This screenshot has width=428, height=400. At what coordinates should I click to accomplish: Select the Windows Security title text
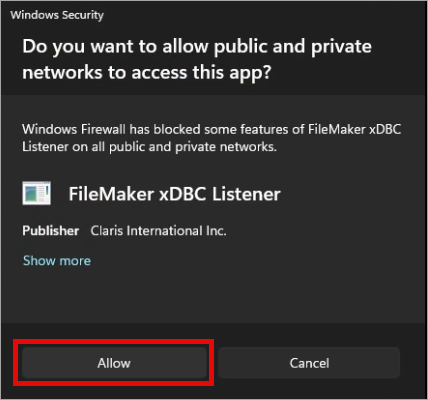click(57, 15)
